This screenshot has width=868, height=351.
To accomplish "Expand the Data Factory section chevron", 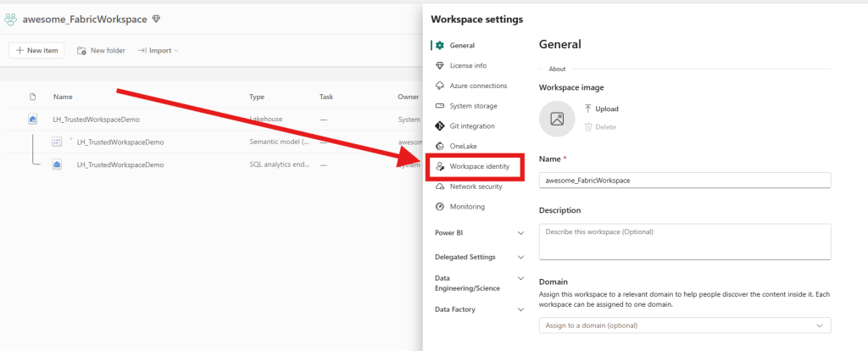I will click(520, 309).
